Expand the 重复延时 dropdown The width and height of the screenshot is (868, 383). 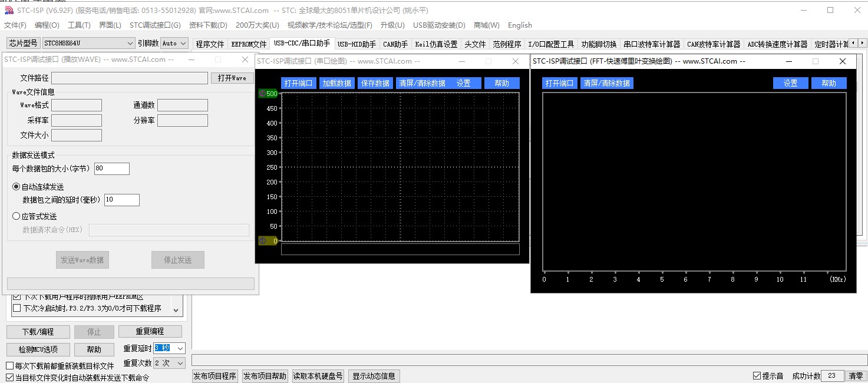coord(180,348)
